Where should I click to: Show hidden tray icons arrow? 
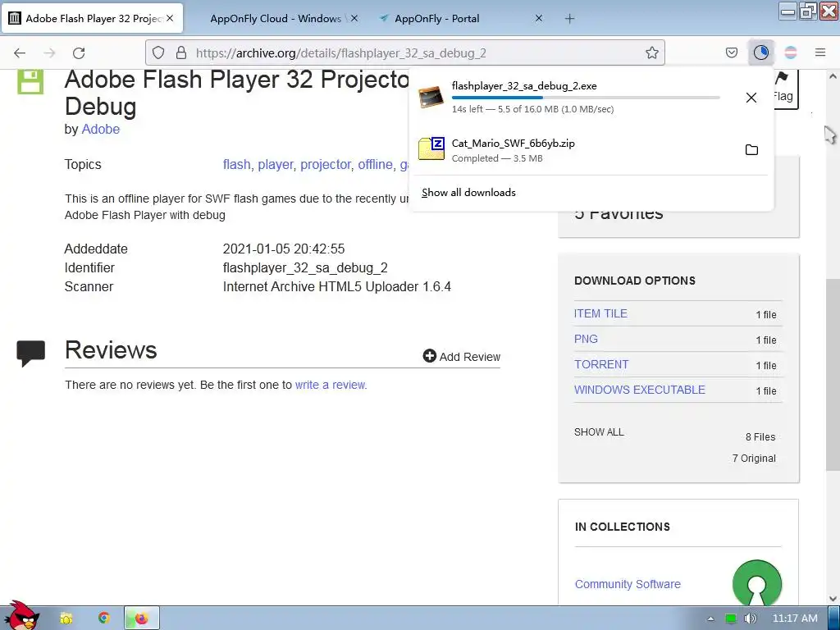click(x=710, y=619)
